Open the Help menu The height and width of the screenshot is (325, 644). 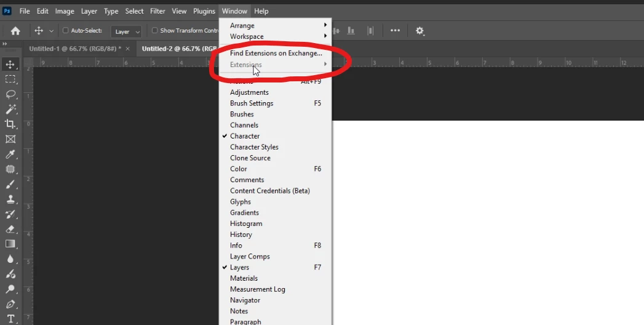pos(261,11)
